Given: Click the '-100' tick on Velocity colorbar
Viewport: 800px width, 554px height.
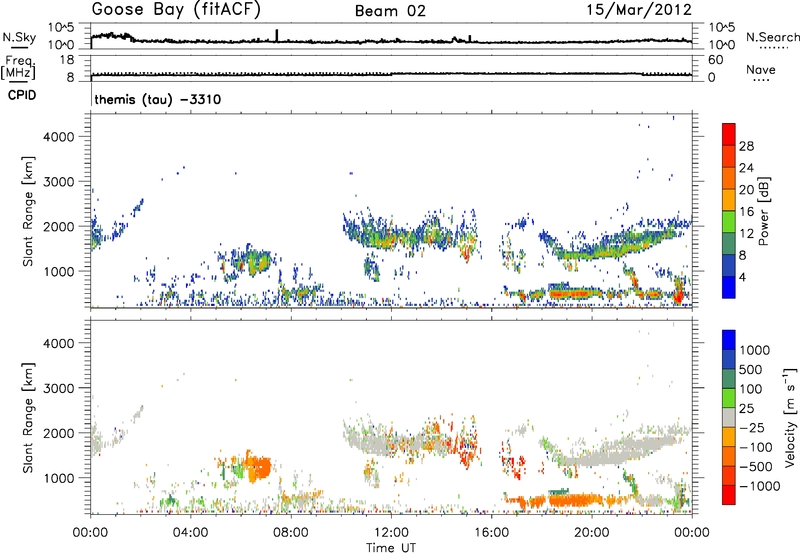Looking at the screenshot, I should (x=756, y=447).
